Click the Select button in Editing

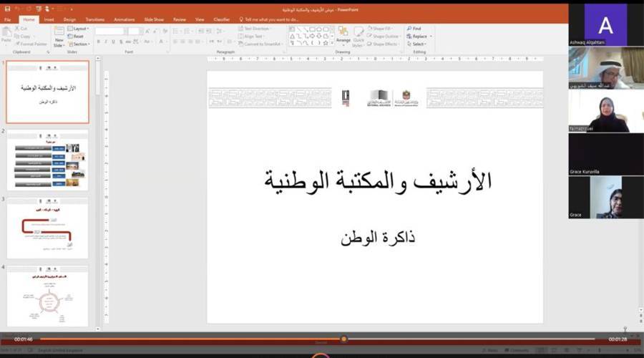(x=417, y=44)
